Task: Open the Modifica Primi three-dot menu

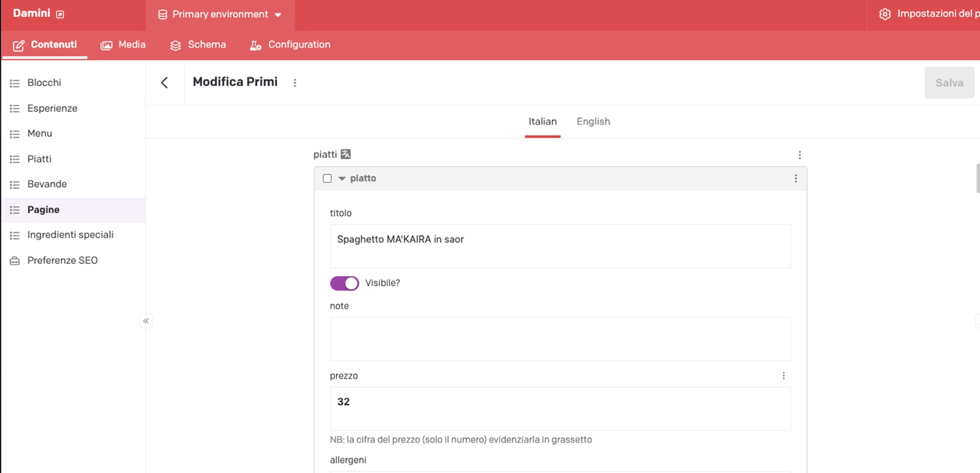Action: click(x=295, y=83)
